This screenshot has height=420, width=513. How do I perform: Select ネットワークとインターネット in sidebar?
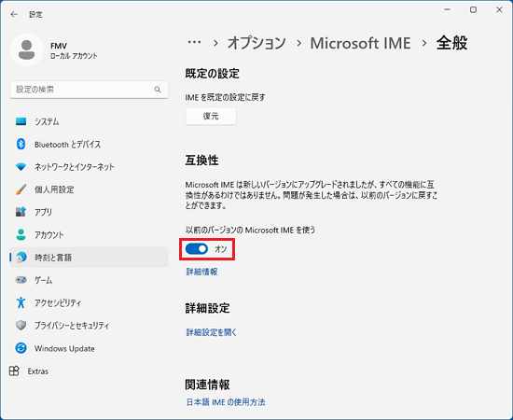coord(89,167)
